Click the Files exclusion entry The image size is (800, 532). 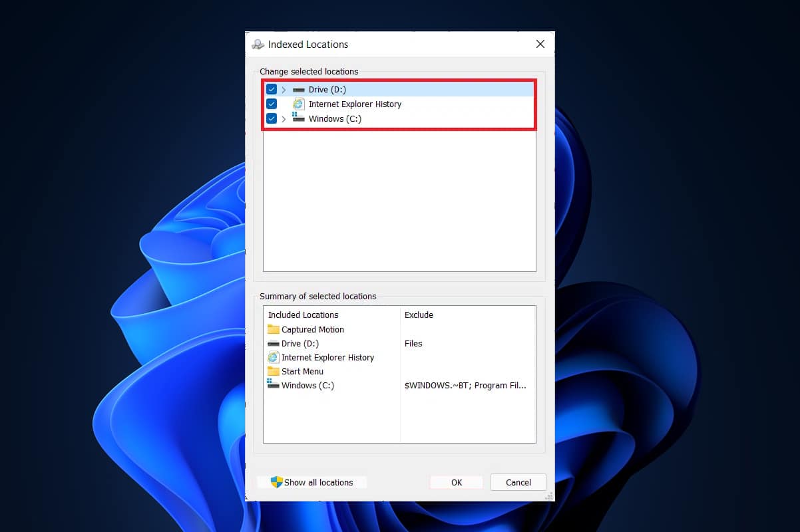click(413, 343)
